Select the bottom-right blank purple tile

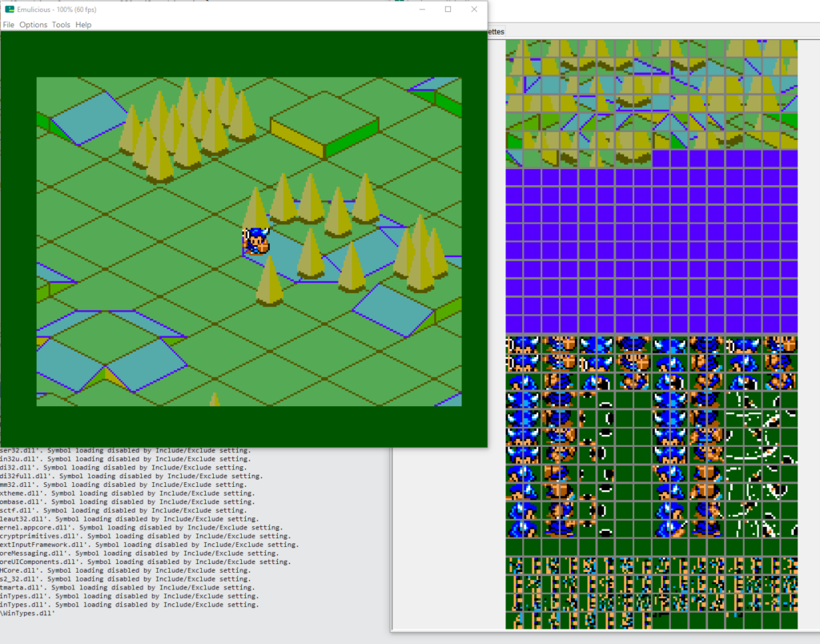(789, 324)
